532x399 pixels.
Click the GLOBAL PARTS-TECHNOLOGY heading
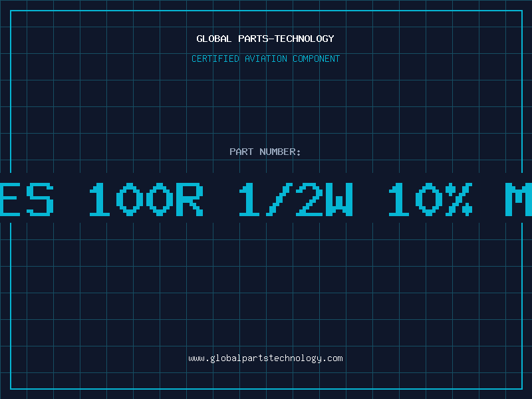(x=265, y=39)
